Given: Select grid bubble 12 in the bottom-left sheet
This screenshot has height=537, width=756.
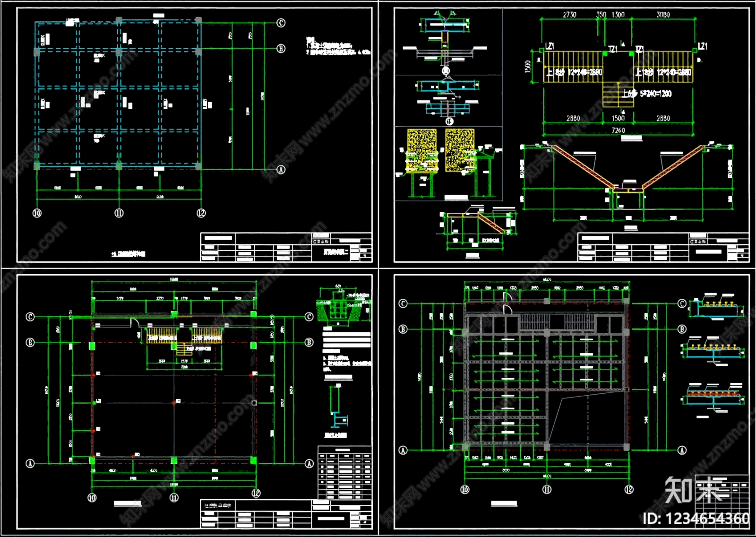Looking at the screenshot, I should (256, 493).
